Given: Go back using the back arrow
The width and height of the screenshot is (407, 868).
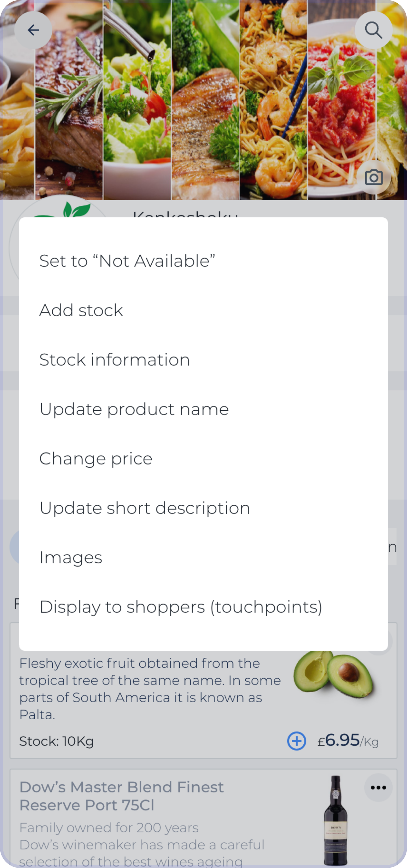Looking at the screenshot, I should pyautogui.click(x=33, y=30).
